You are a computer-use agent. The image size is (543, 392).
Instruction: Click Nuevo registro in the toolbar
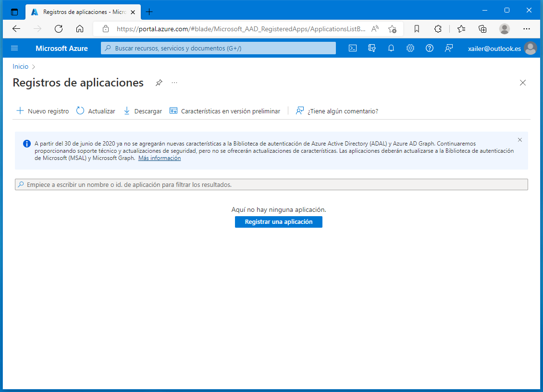coord(43,111)
